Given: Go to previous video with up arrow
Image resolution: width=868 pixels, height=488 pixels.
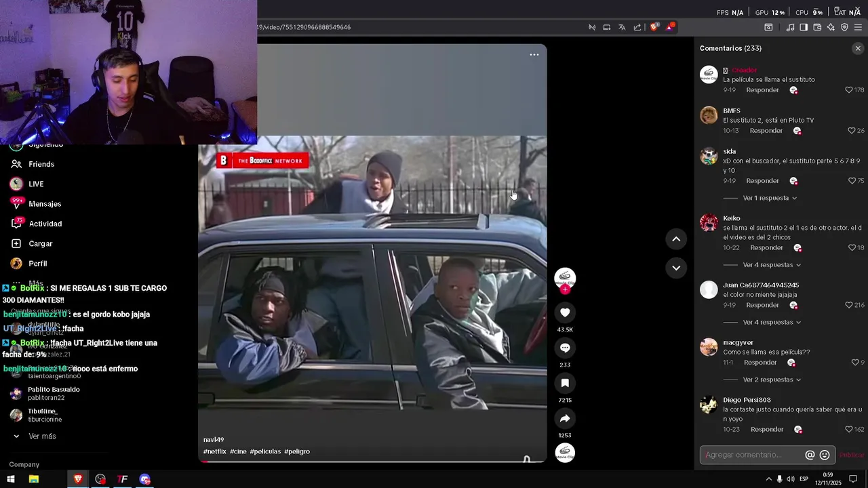Looking at the screenshot, I should point(676,239).
